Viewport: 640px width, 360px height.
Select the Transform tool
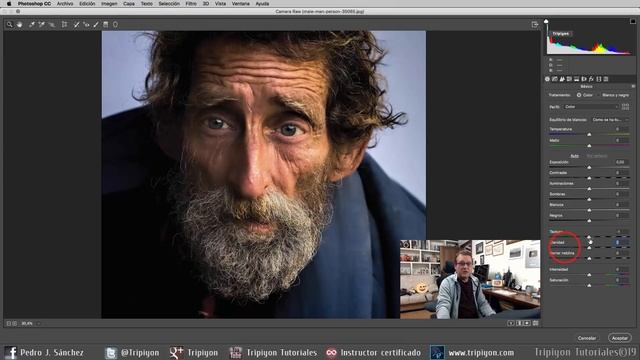pos(64,24)
